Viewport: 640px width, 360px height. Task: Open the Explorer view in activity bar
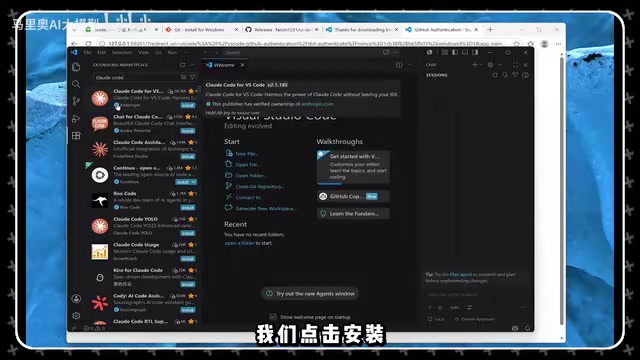coord(76,67)
